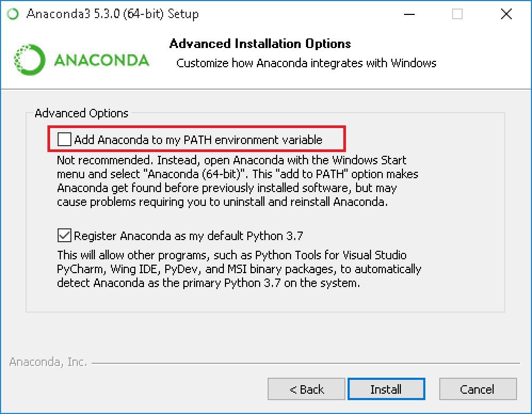Start installation with the Install button
Screen dimensions: 532x414
(x=386, y=389)
